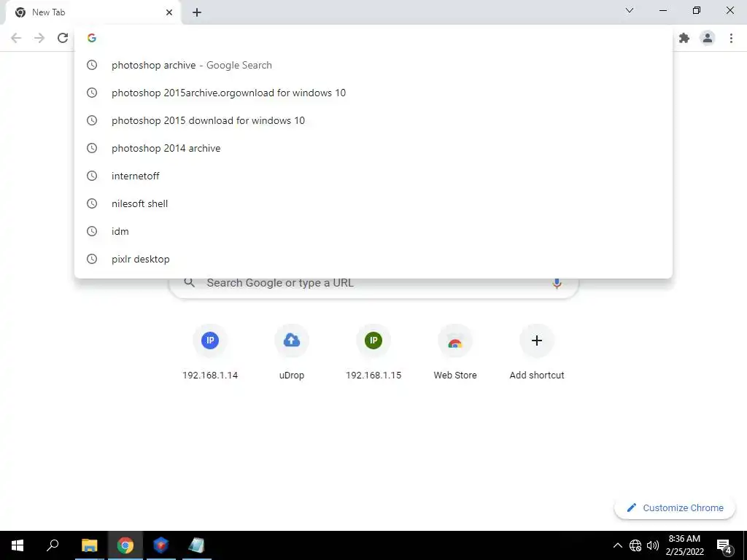Click the volume speaker tray icon
The width and height of the screenshot is (747, 560).
(653, 545)
